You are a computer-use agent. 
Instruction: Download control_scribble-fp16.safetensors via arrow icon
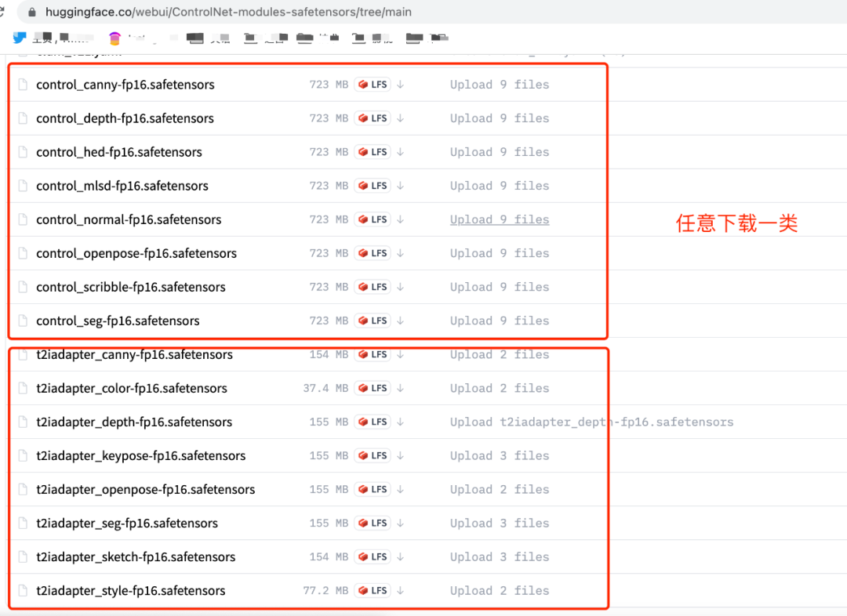click(400, 287)
